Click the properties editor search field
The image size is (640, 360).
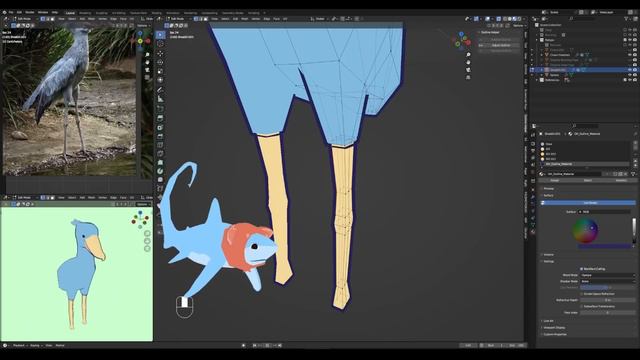(x=585, y=126)
